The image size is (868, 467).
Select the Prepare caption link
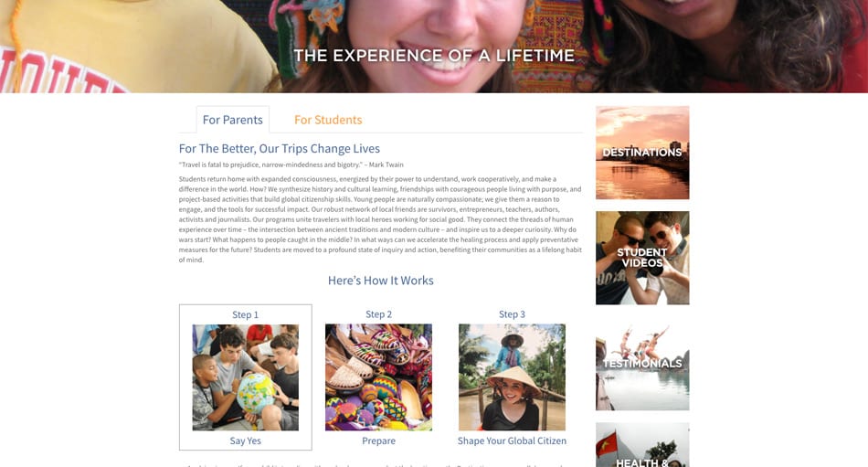[378, 441]
